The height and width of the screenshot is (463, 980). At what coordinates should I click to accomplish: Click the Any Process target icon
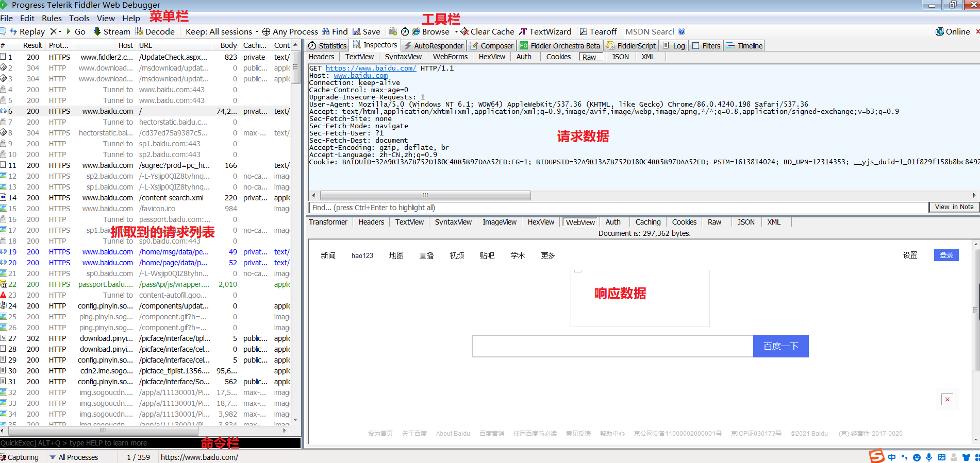coord(266,31)
